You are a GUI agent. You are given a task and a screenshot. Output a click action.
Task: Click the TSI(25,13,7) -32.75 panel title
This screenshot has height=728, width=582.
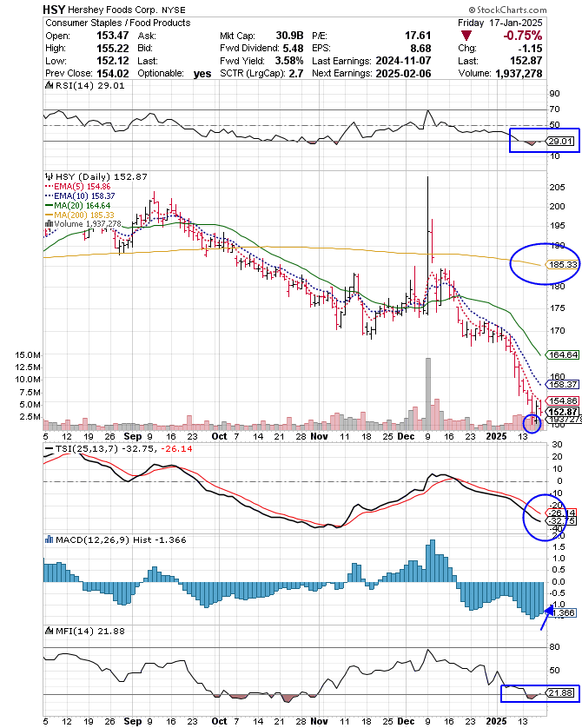pos(106,449)
